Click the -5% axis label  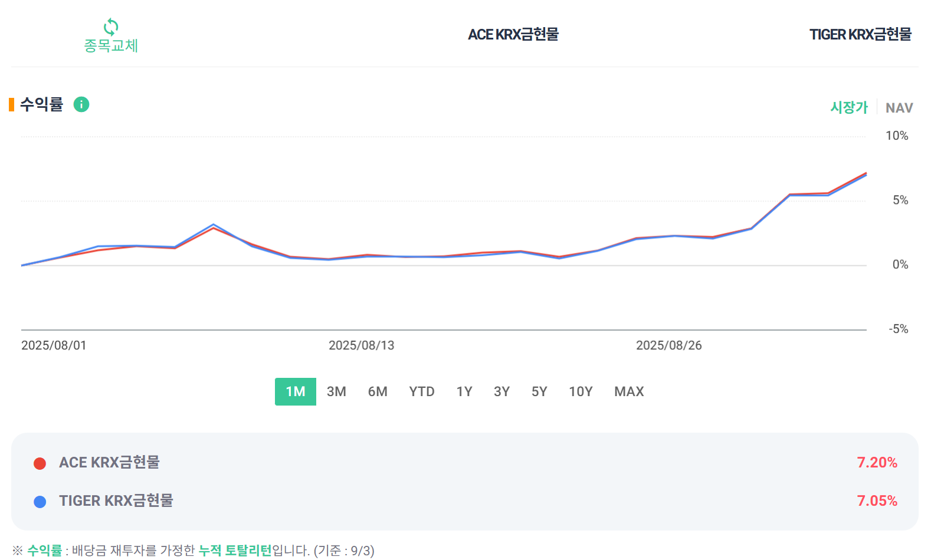[899, 329]
